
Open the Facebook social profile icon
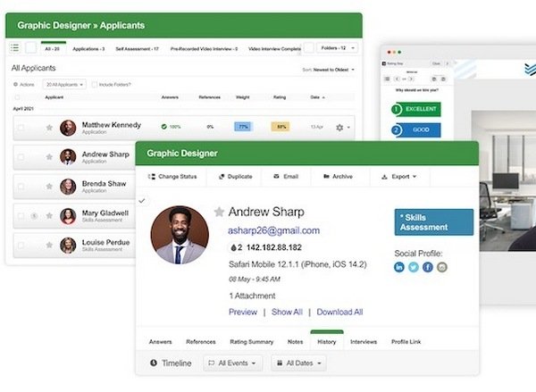[x=428, y=267]
